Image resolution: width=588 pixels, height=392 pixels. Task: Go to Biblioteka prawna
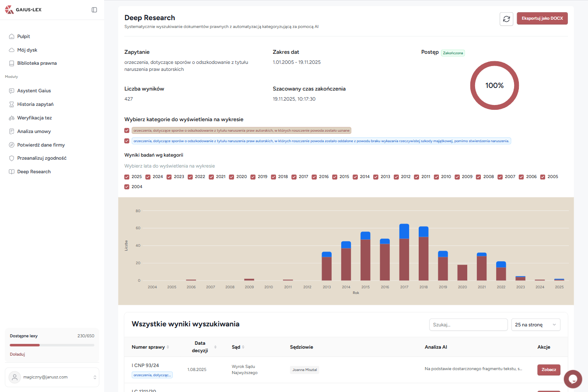tap(37, 63)
